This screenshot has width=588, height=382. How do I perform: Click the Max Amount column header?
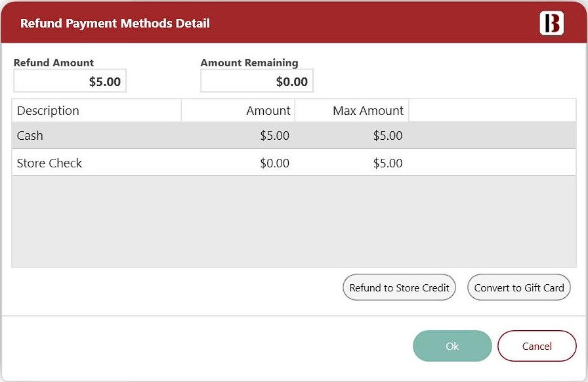click(x=352, y=111)
